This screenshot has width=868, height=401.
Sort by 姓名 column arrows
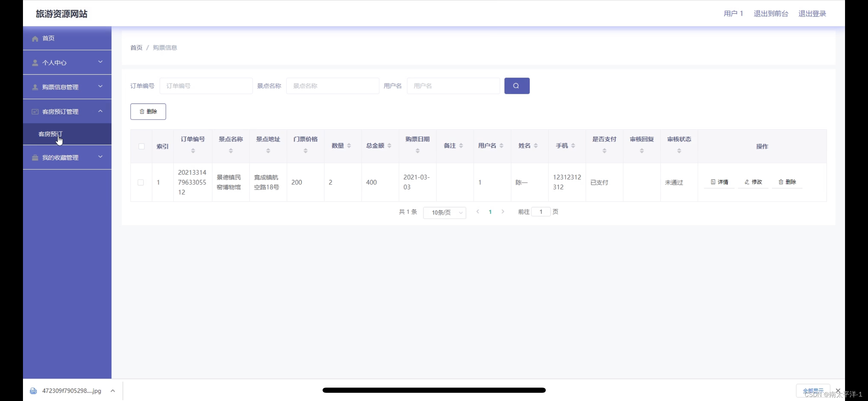536,146
